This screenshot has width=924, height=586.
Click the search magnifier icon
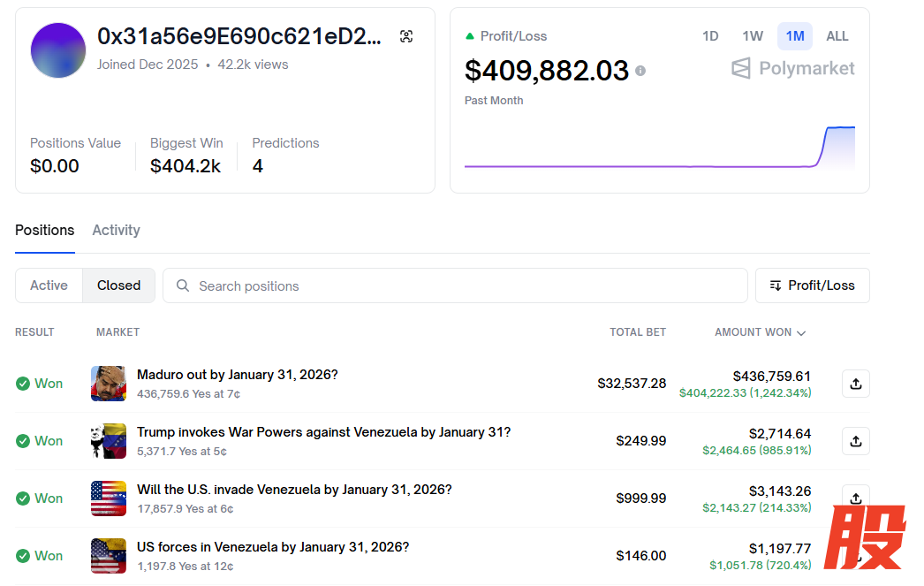pos(183,286)
